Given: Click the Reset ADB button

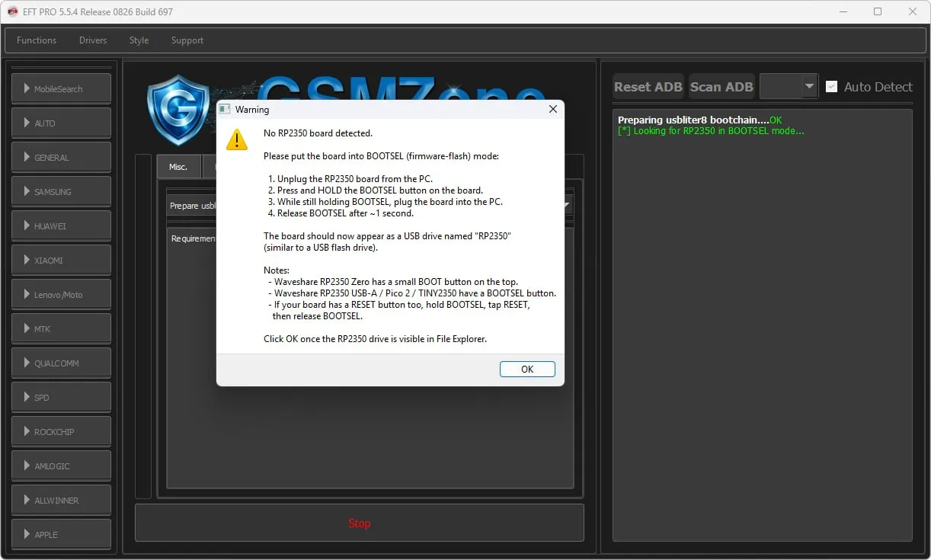Looking at the screenshot, I should [x=648, y=87].
